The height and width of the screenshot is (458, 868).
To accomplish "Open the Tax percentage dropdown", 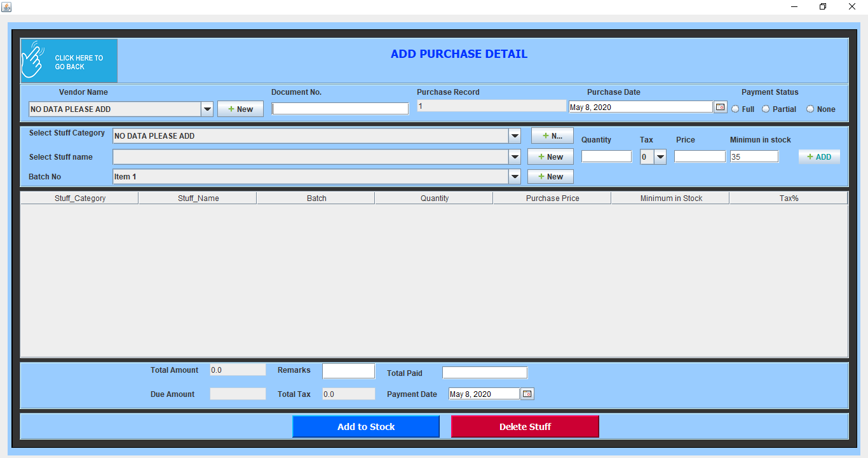I will pos(660,156).
